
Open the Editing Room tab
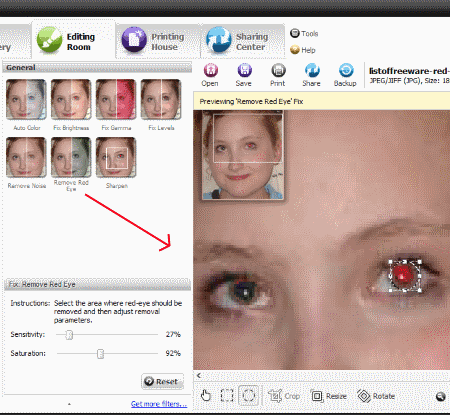[x=73, y=40]
